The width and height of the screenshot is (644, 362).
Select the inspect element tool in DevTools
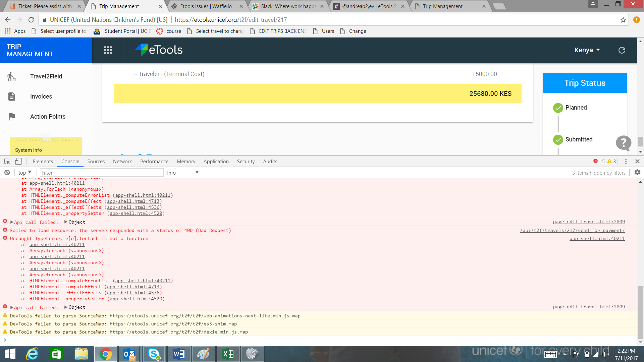tap(7, 161)
